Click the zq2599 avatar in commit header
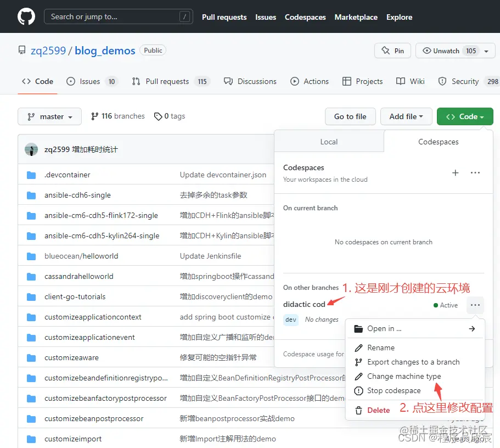The width and height of the screenshot is (500, 448). click(31, 149)
